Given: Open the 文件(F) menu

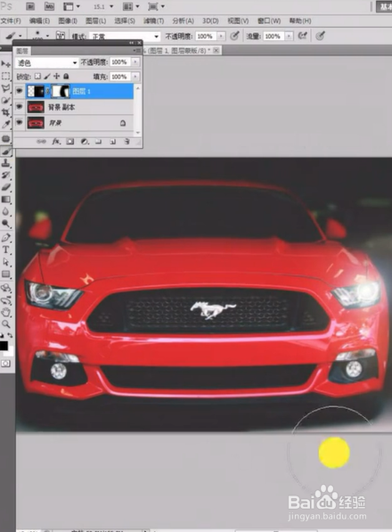Looking at the screenshot, I should pos(11,20).
